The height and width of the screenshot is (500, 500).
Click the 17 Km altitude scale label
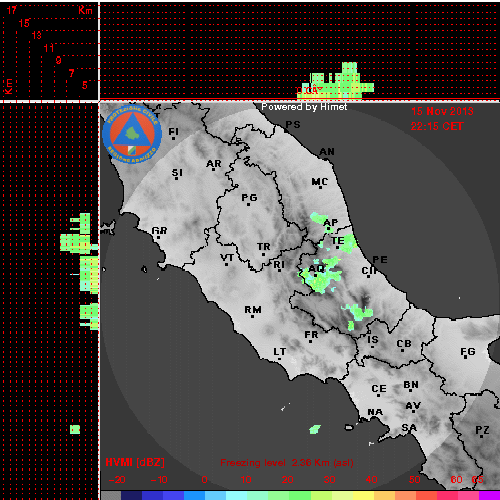click(x=12, y=10)
